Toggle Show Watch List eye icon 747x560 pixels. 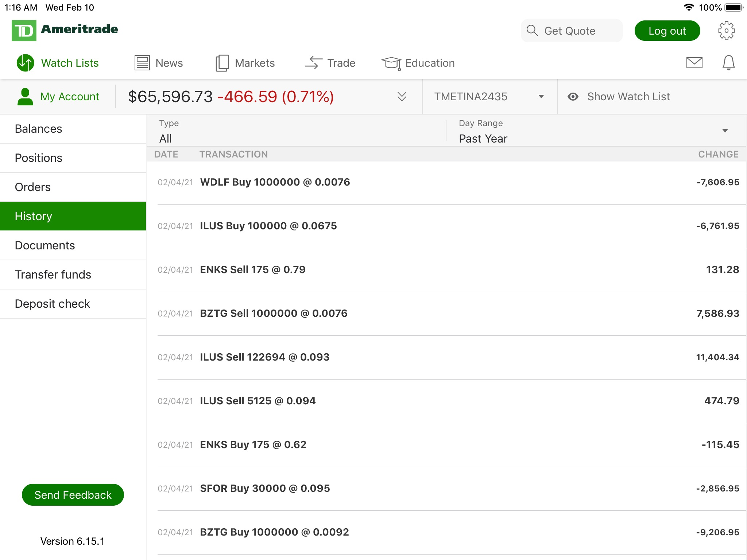click(573, 97)
